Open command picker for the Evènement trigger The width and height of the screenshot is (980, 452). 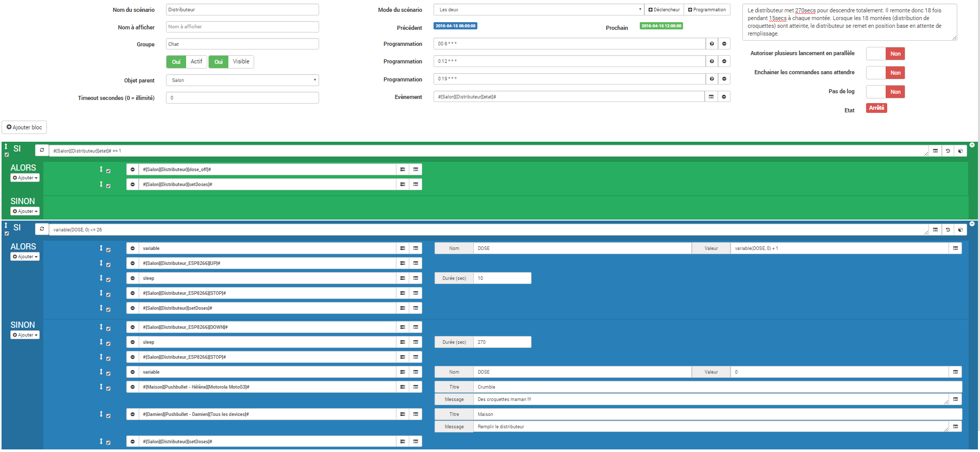pos(711,96)
